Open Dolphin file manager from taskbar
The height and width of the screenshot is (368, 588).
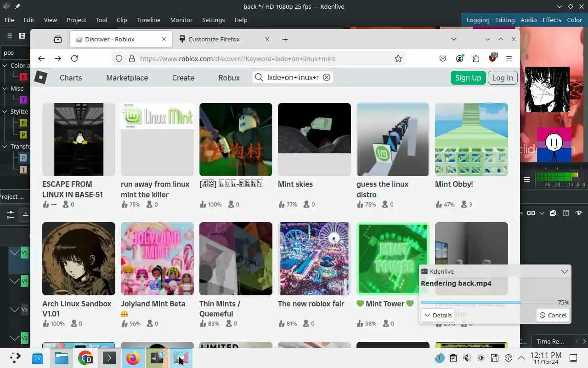coord(62,357)
